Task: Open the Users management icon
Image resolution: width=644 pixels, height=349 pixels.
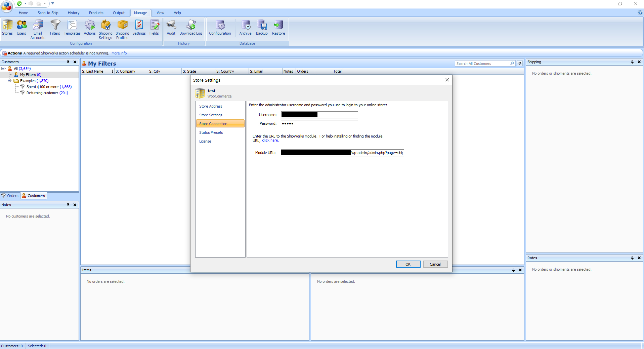Action: click(22, 28)
